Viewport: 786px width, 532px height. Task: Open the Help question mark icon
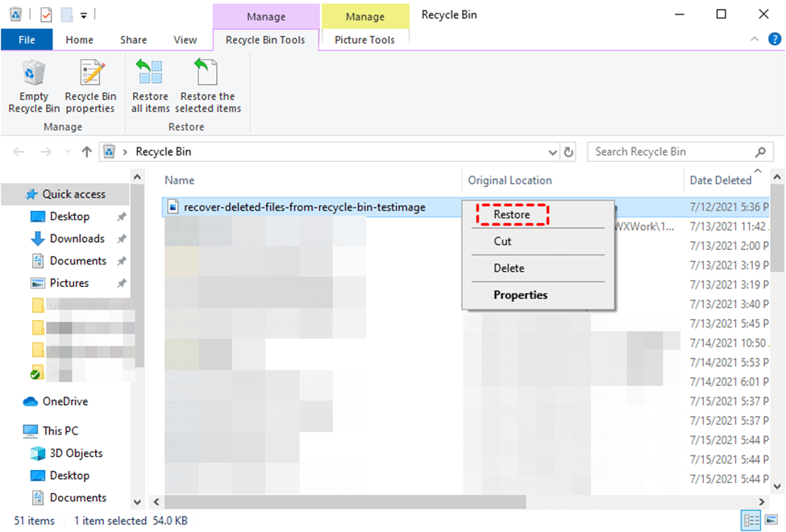coord(775,39)
